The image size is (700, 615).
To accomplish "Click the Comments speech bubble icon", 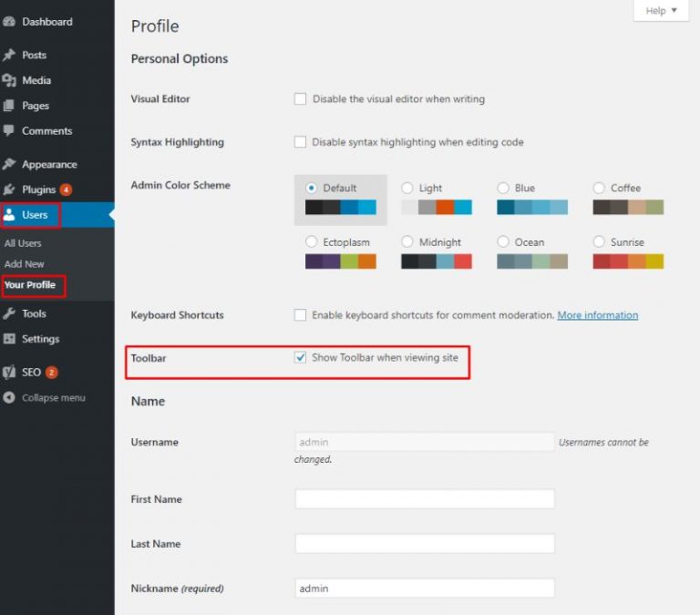I will (9, 131).
